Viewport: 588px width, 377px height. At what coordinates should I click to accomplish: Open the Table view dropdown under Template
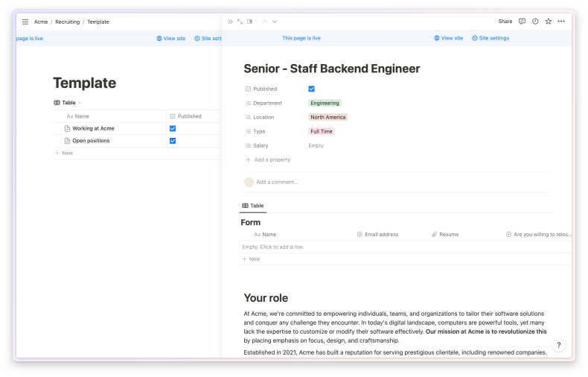coord(68,103)
